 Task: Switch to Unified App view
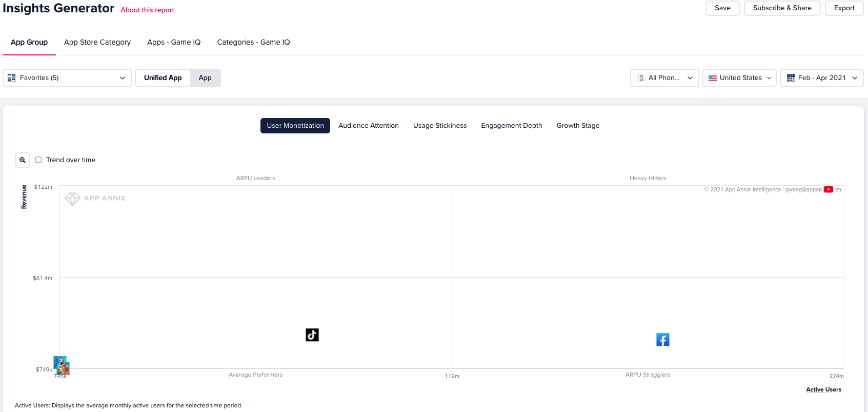point(163,78)
